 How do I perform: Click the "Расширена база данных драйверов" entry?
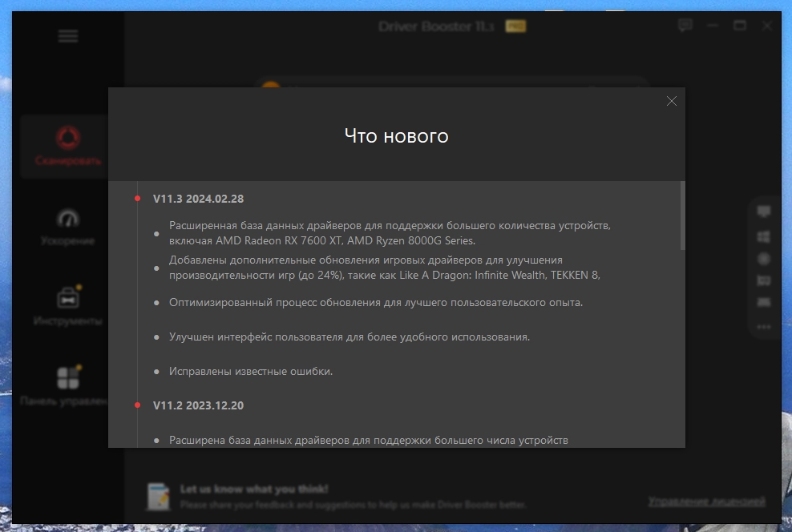tap(368, 440)
